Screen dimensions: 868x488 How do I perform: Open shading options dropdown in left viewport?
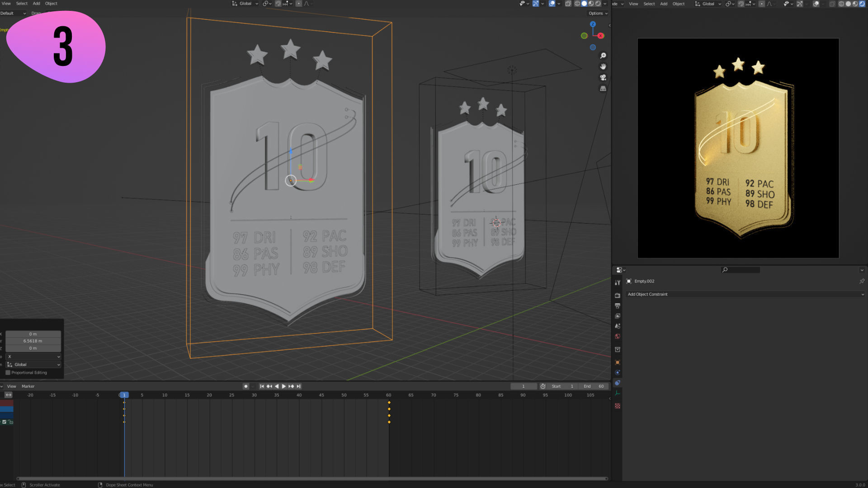[605, 4]
